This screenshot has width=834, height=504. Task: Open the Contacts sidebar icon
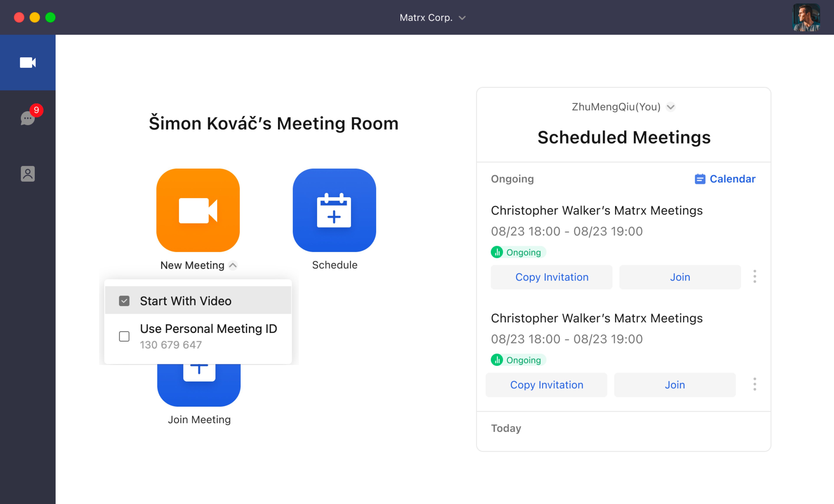[28, 174]
